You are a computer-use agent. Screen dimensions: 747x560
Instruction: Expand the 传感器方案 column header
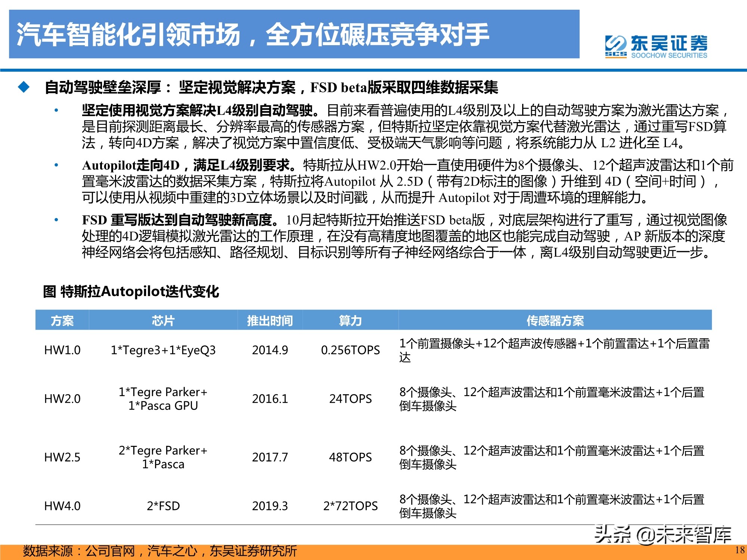(556, 320)
